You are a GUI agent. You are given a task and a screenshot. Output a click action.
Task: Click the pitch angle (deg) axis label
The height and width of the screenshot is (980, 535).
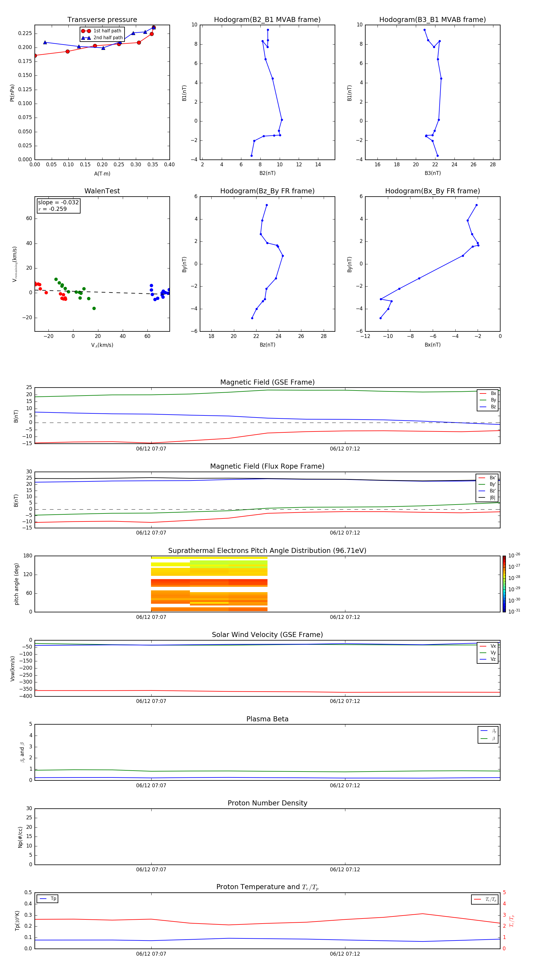click(x=16, y=584)
